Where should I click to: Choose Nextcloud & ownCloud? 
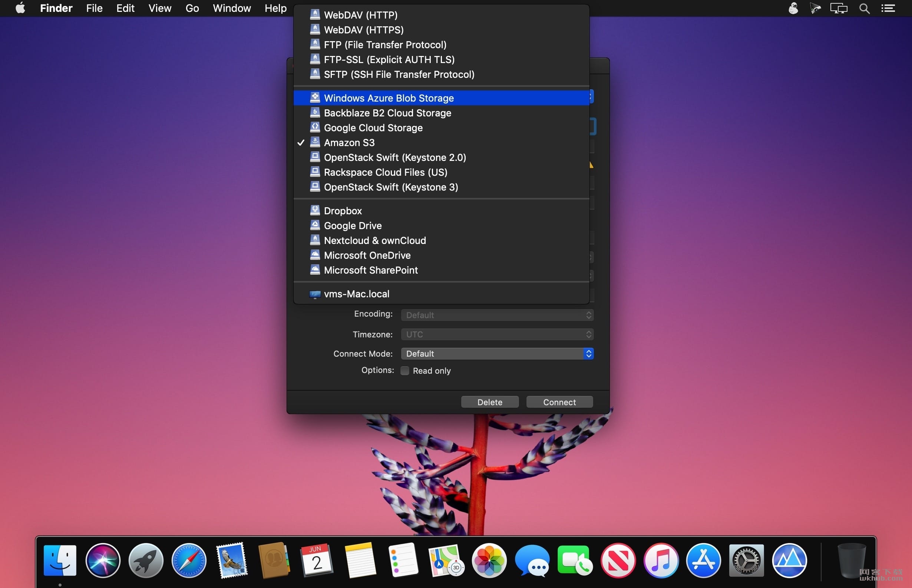(x=441, y=241)
